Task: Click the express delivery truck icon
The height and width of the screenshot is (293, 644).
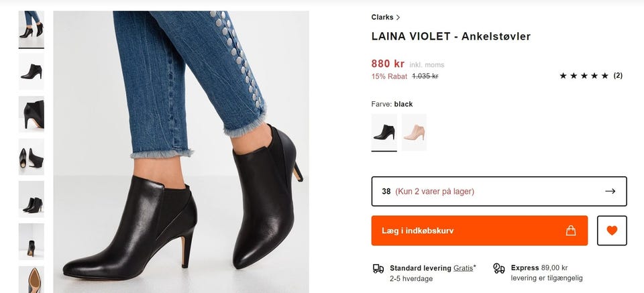Action: pos(498,268)
